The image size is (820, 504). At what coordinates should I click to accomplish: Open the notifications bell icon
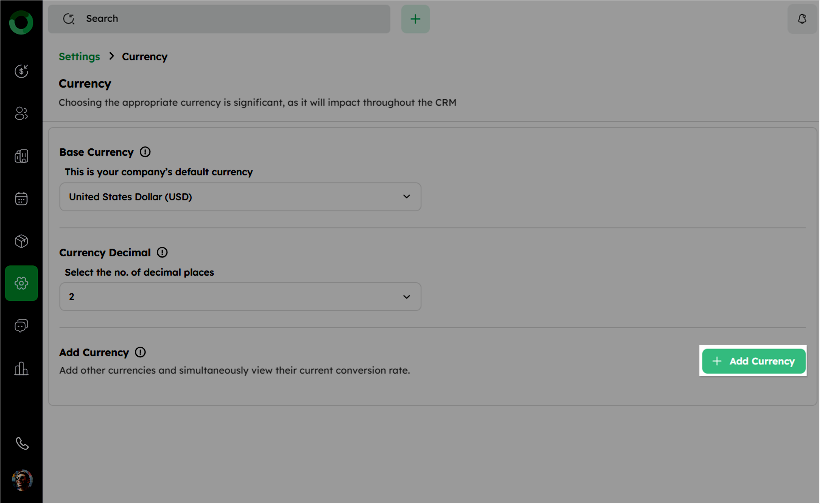(x=802, y=19)
